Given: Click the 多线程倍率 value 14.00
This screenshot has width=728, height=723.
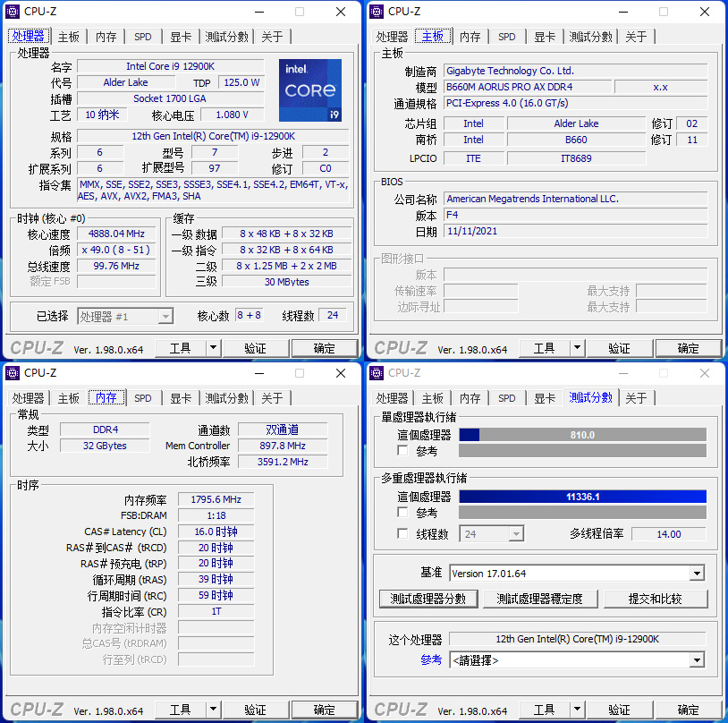Looking at the screenshot, I should pos(669,534).
